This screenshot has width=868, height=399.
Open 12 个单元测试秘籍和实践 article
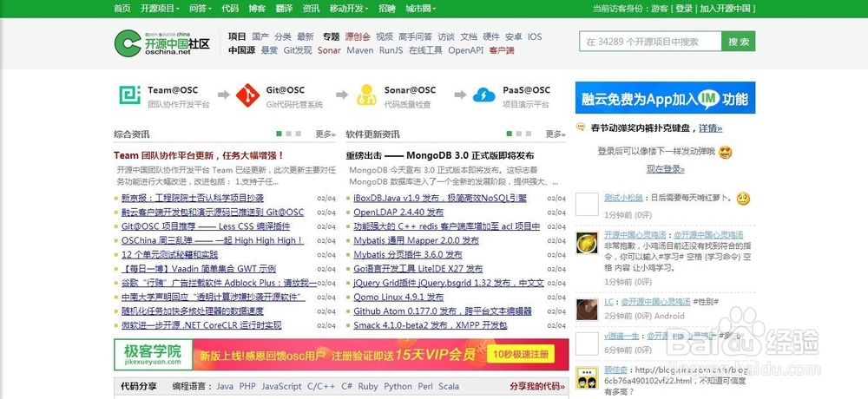coord(169,254)
